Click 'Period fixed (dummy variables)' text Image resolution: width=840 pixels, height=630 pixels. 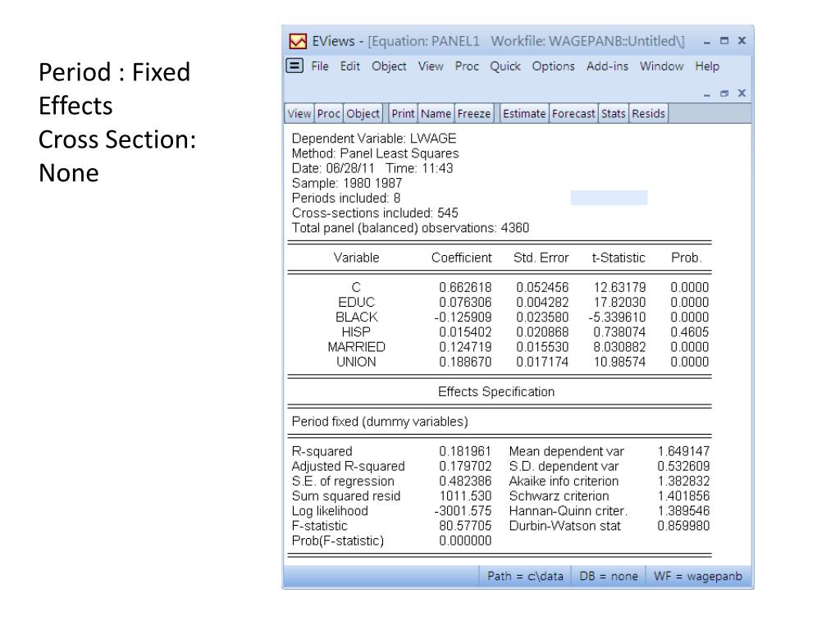[x=380, y=422]
